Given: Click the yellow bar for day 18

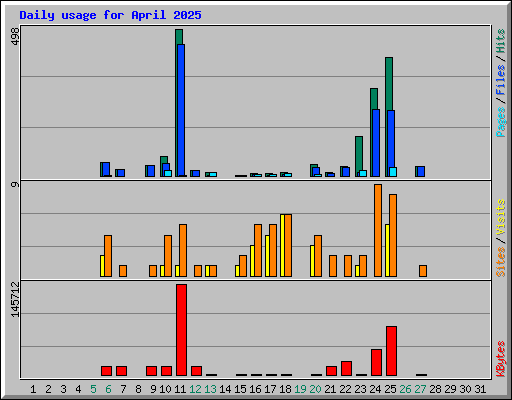Looking at the screenshot, I should point(282,245).
